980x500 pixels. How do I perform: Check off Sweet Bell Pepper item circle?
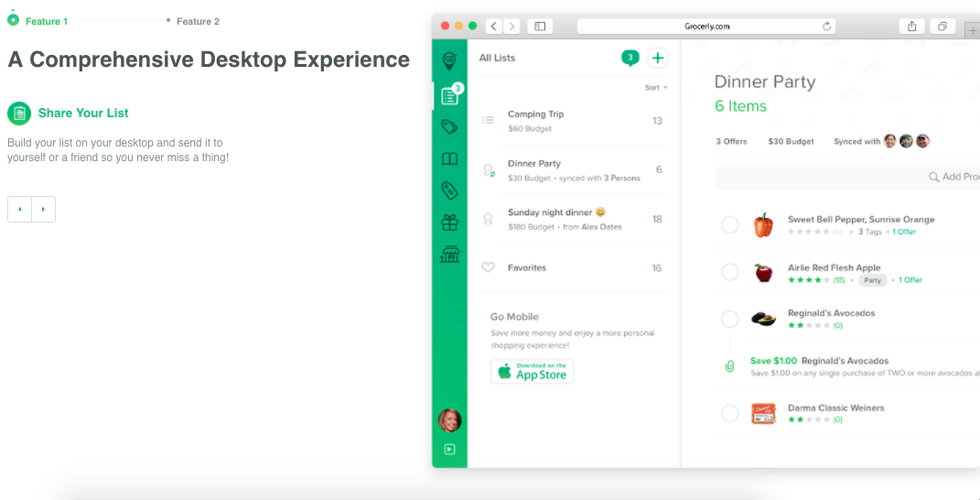pyautogui.click(x=730, y=224)
